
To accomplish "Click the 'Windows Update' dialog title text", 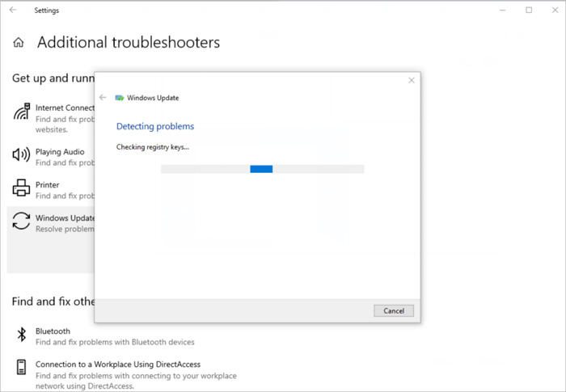I will point(153,98).
